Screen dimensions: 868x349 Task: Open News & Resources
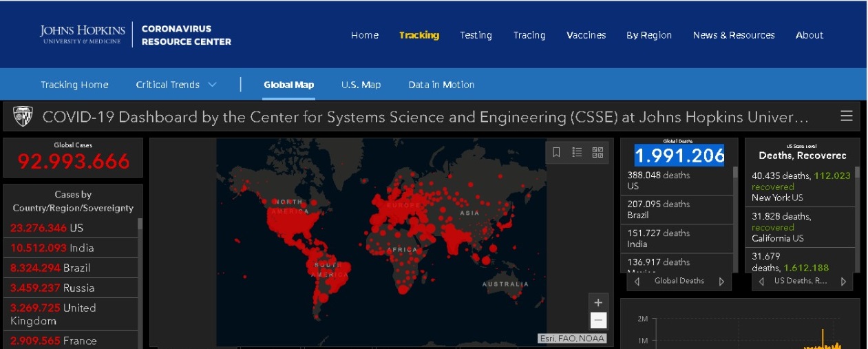[x=734, y=35]
